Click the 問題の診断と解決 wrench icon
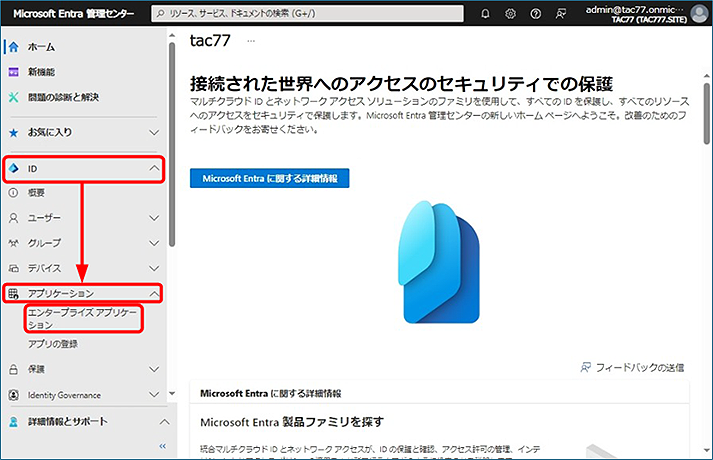 pos(14,97)
